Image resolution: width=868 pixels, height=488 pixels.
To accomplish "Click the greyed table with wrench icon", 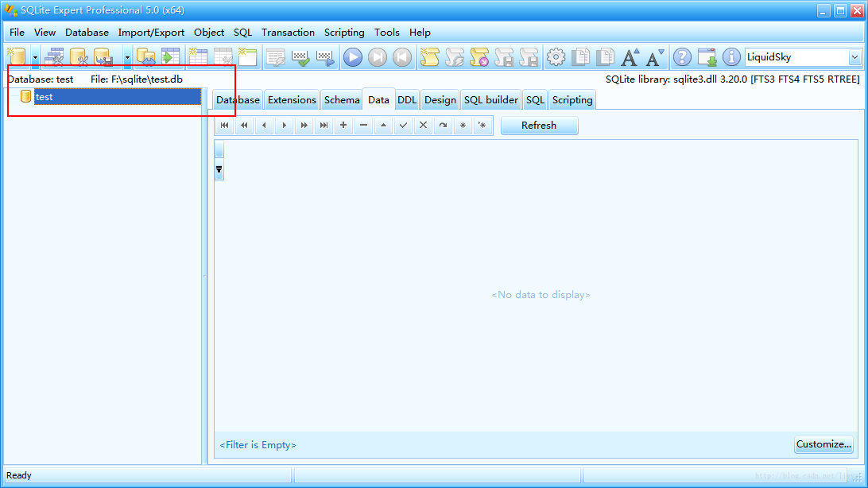I will [x=223, y=57].
